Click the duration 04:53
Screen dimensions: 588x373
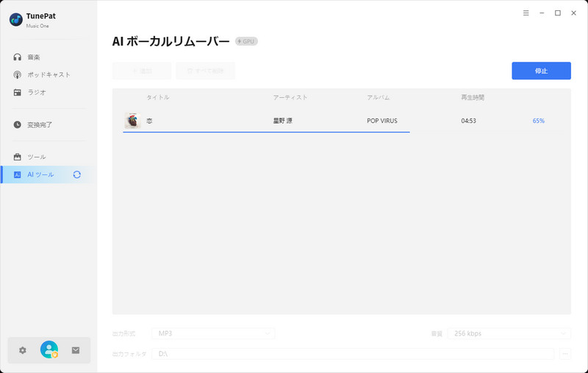tap(468, 121)
